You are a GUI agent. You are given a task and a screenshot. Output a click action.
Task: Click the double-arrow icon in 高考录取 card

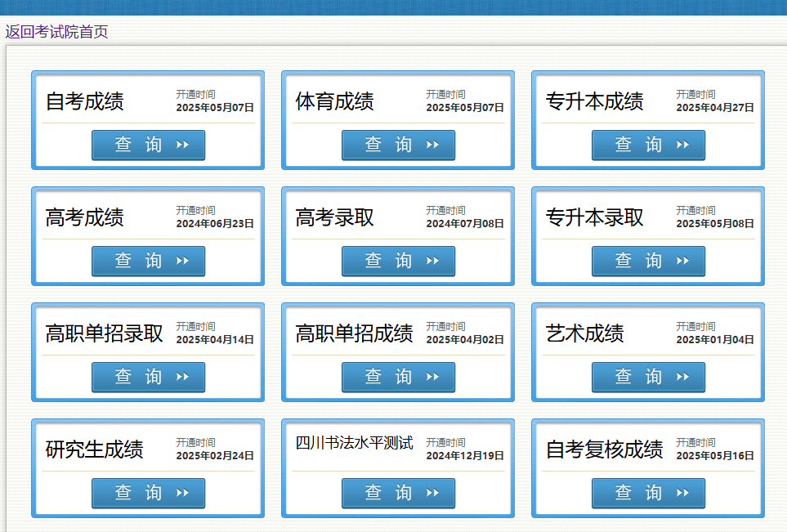point(432,261)
